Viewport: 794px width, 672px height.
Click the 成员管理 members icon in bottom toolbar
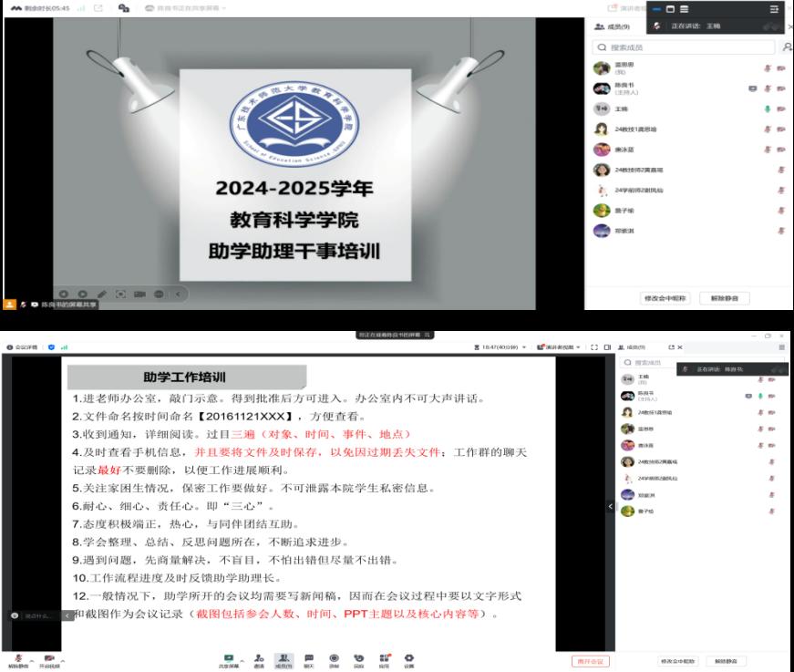[284, 657]
